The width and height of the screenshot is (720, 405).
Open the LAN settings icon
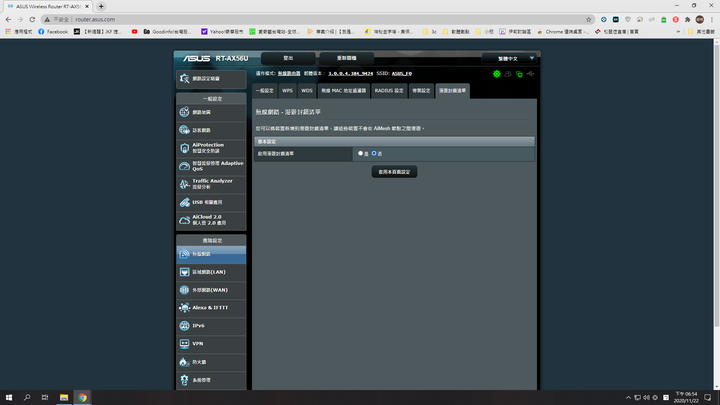click(x=185, y=272)
